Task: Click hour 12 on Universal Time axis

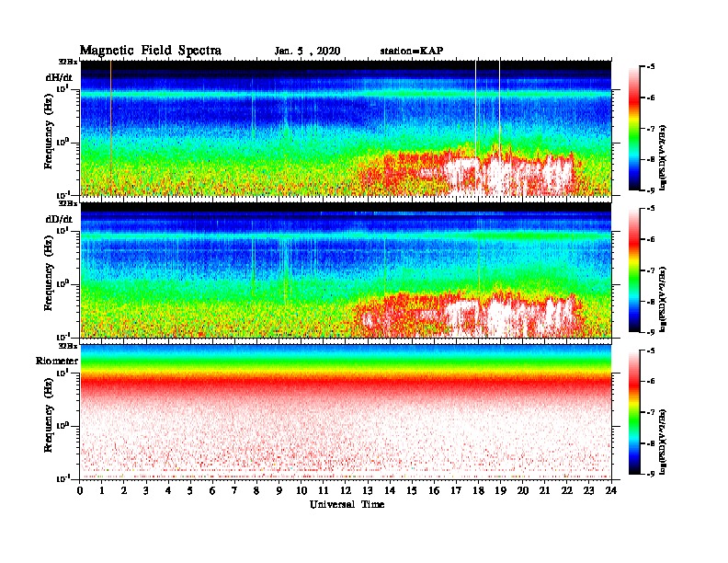Action: [x=346, y=490]
